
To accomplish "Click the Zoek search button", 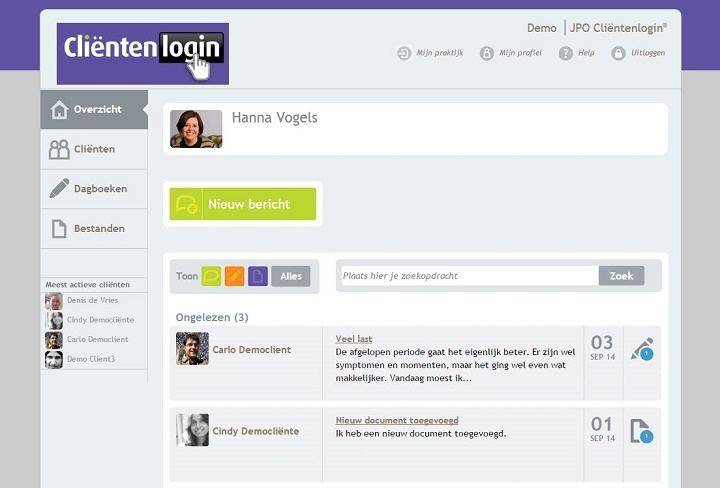I will [x=621, y=276].
